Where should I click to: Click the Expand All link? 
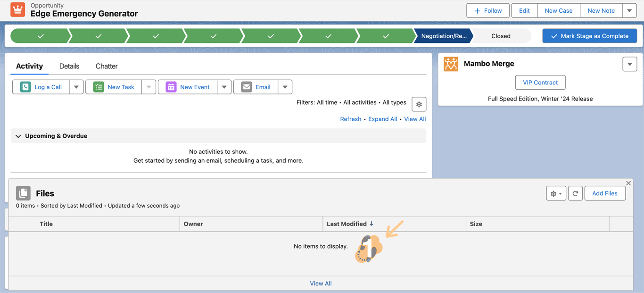pos(382,119)
